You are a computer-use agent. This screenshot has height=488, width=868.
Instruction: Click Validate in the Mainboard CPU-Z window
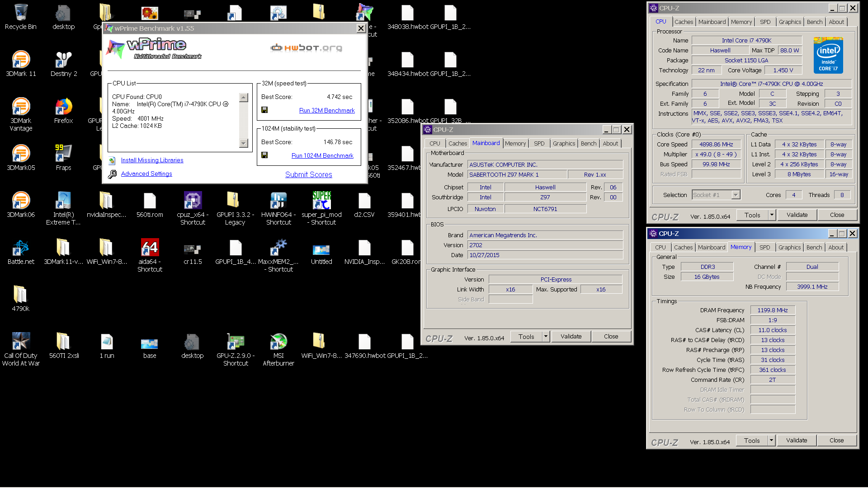coord(571,336)
